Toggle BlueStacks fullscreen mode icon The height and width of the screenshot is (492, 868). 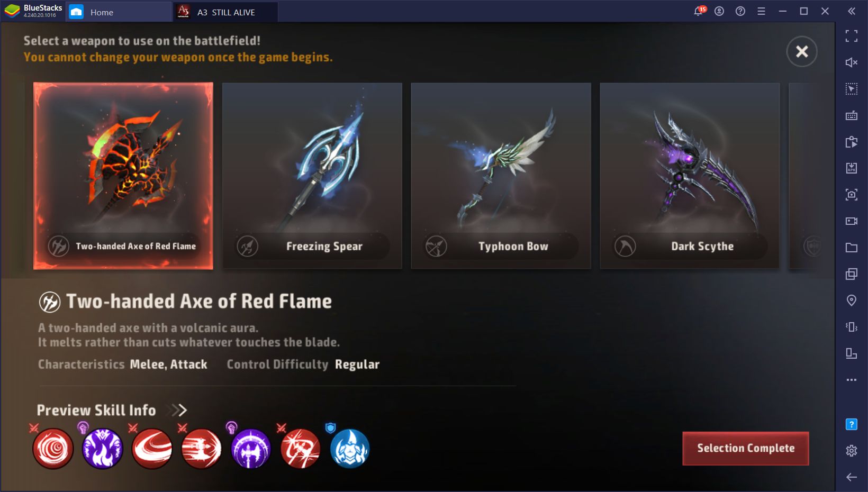[851, 36]
